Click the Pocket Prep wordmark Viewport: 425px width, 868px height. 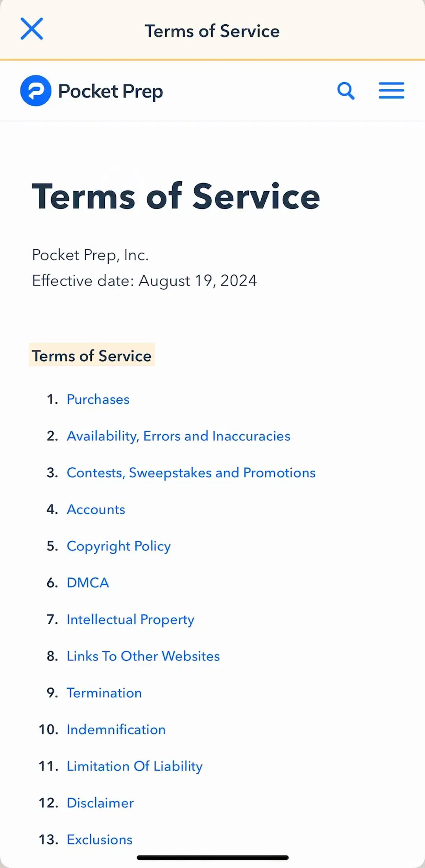coord(111,92)
